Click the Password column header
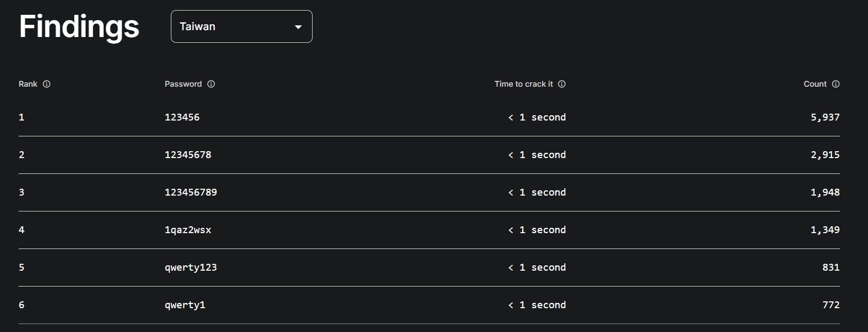 point(183,84)
